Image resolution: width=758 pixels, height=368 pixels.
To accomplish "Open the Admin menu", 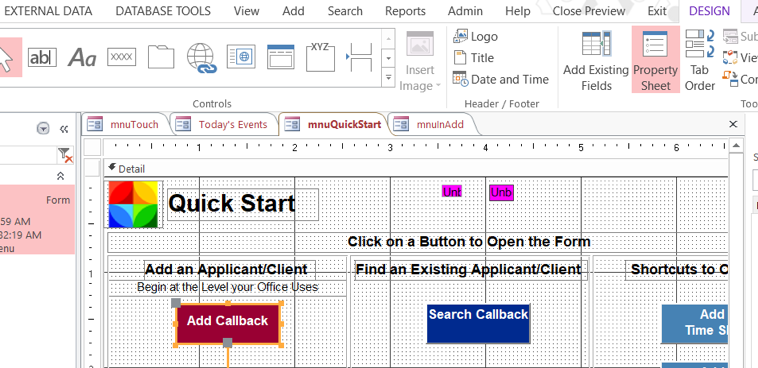I will [465, 11].
